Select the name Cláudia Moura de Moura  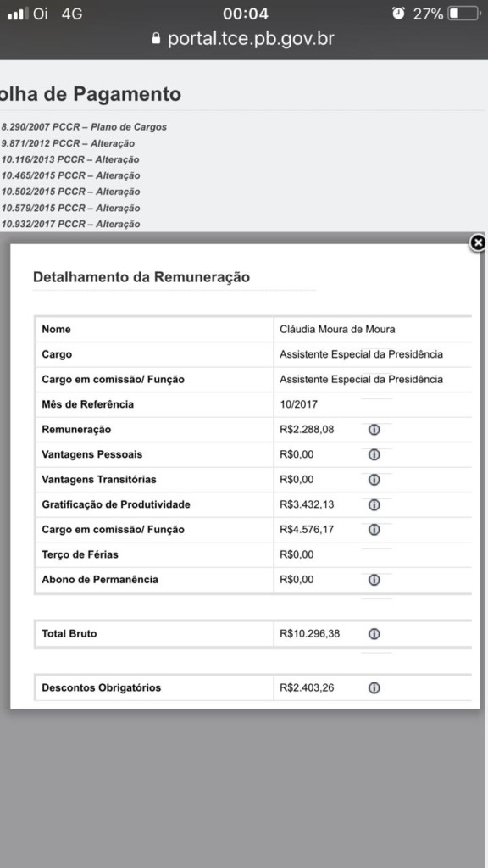(337, 330)
